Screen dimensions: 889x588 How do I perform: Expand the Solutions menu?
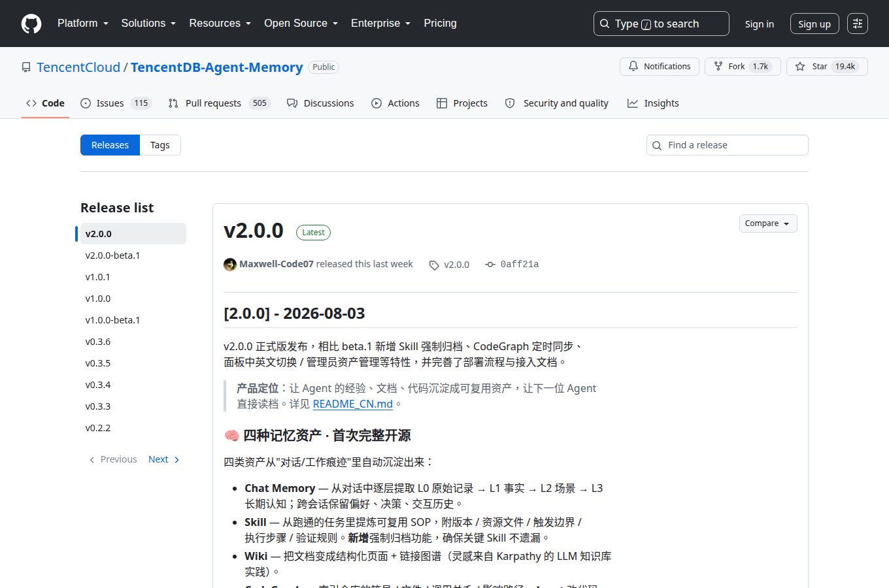[148, 24]
